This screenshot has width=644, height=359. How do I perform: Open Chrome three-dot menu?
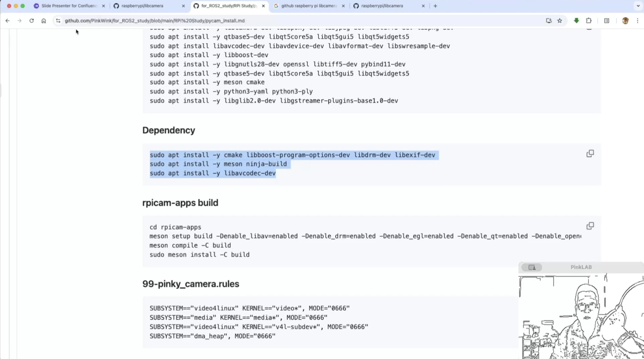[638, 21]
